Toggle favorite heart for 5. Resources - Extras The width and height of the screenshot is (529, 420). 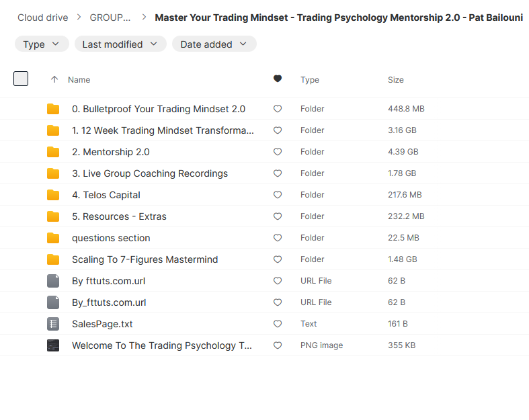pyautogui.click(x=278, y=216)
